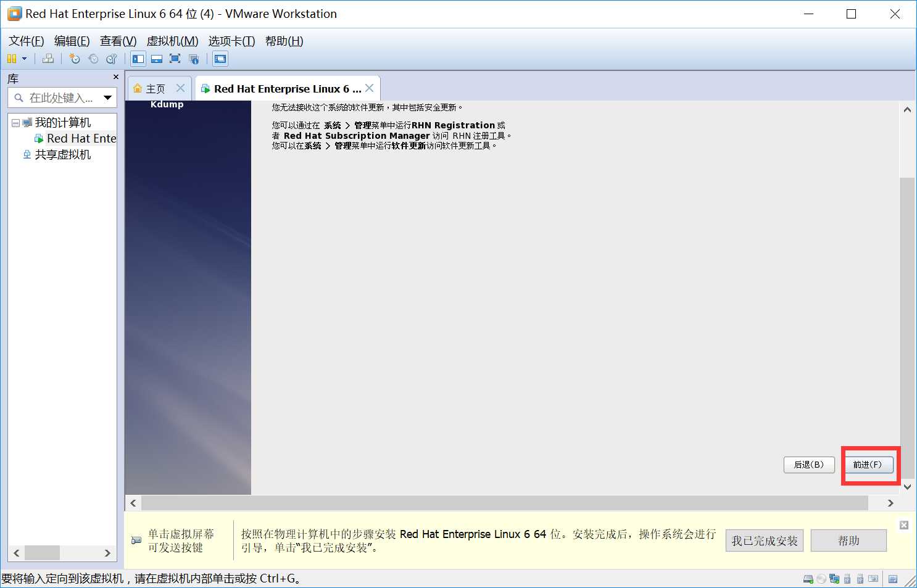917x588 pixels.
Task: Open the 虚拟机(M) menu
Action: pyautogui.click(x=172, y=41)
